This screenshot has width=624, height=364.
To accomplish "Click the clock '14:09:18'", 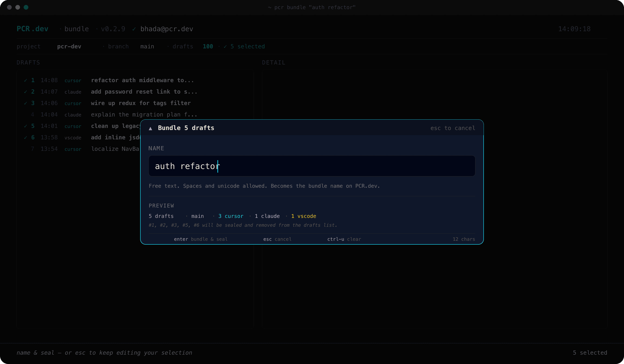I will click(x=574, y=29).
